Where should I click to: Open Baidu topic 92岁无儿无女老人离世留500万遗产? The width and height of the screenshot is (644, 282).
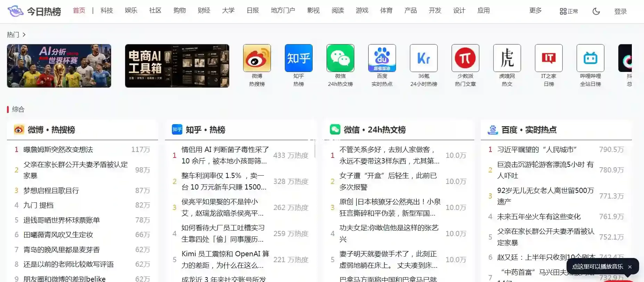(546, 196)
